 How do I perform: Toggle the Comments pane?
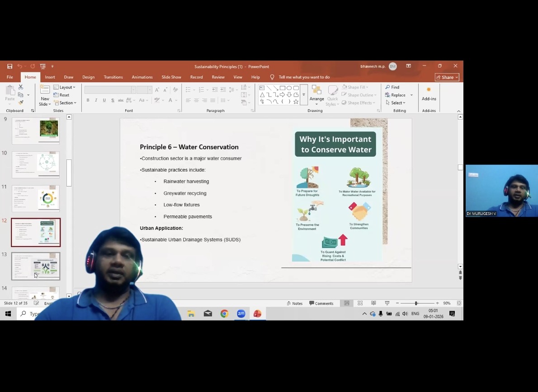pos(321,303)
